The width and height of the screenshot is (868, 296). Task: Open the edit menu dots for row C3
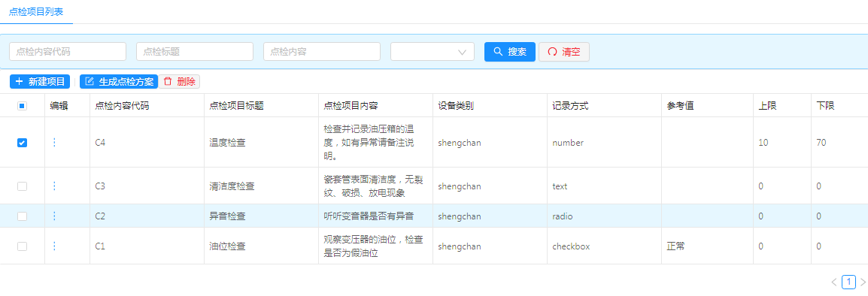click(54, 186)
